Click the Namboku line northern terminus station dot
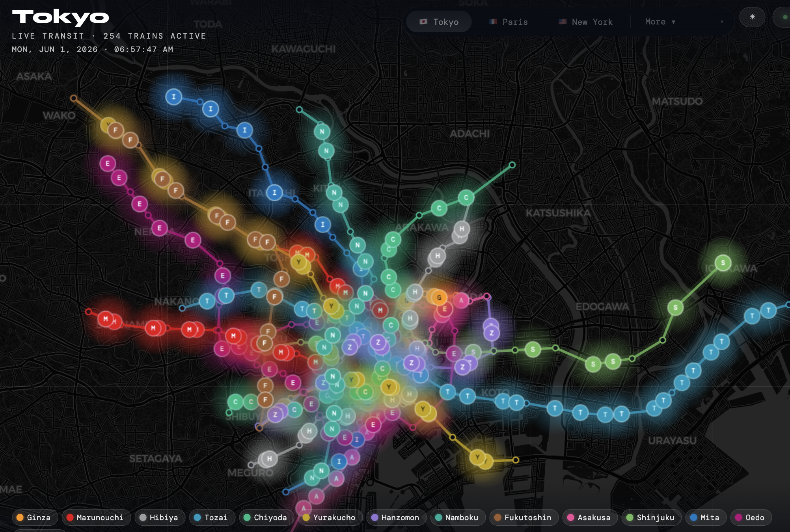Viewport: 790px width, 532px height. tap(299, 110)
